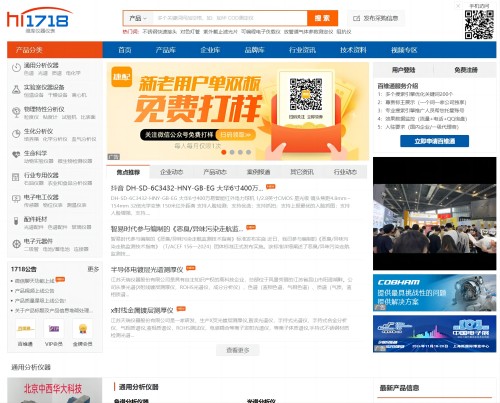The height and width of the screenshot is (403, 500).
Task: Click the 生化分析仪 pie-chart icon
Action: click(16, 134)
